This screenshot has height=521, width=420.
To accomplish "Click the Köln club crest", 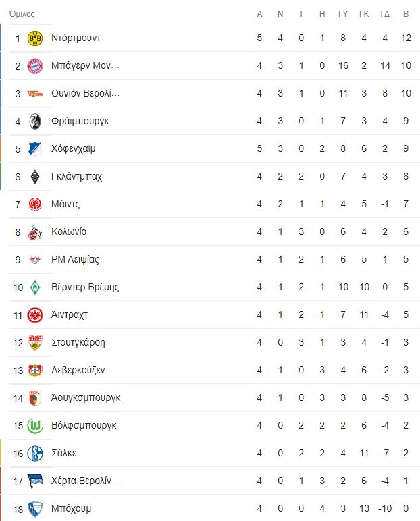I will click(35, 232).
